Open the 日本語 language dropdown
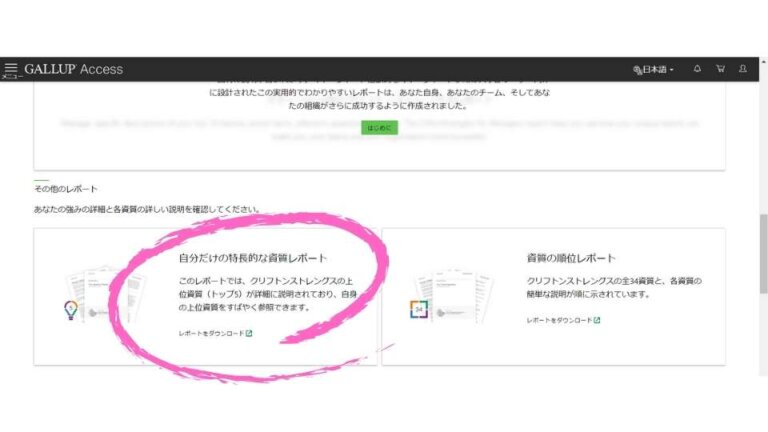The image size is (768, 432). point(657,70)
